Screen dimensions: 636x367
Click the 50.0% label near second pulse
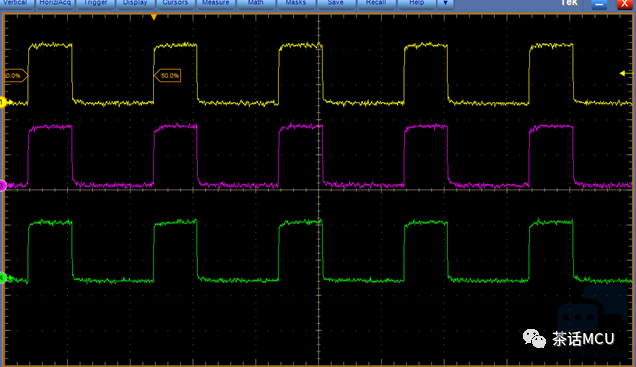pyautogui.click(x=168, y=75)
